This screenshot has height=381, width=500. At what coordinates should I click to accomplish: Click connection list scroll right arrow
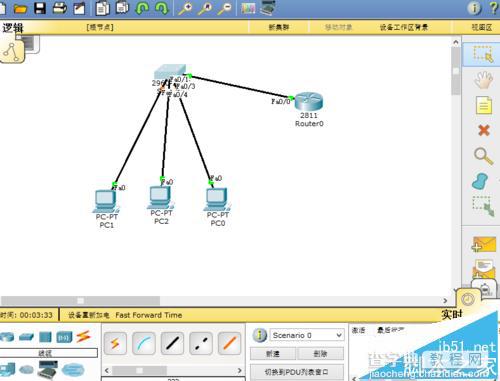pyautogui.click(x=239, y=370)
